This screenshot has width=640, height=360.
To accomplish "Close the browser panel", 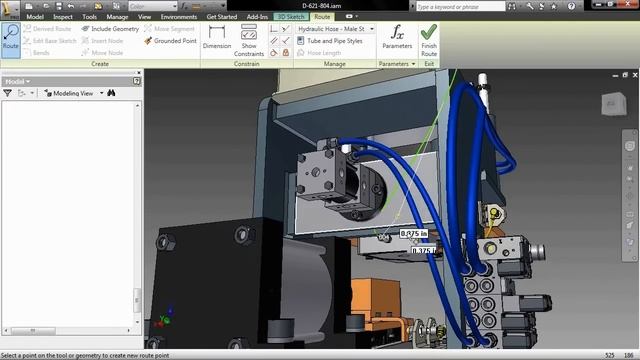I will click(139, 73).
